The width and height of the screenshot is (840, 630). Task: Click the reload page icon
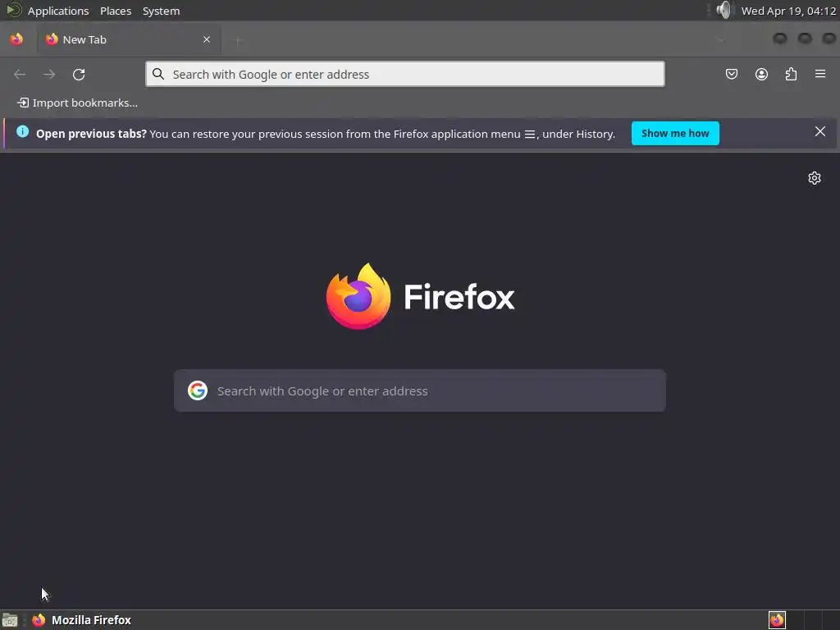[x=79, y=75]
